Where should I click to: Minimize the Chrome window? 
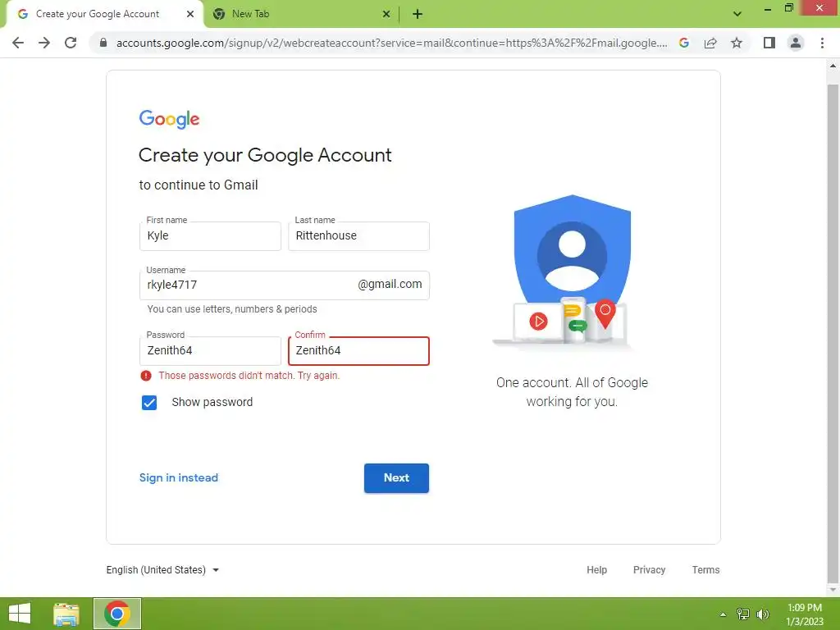[768, 8]
